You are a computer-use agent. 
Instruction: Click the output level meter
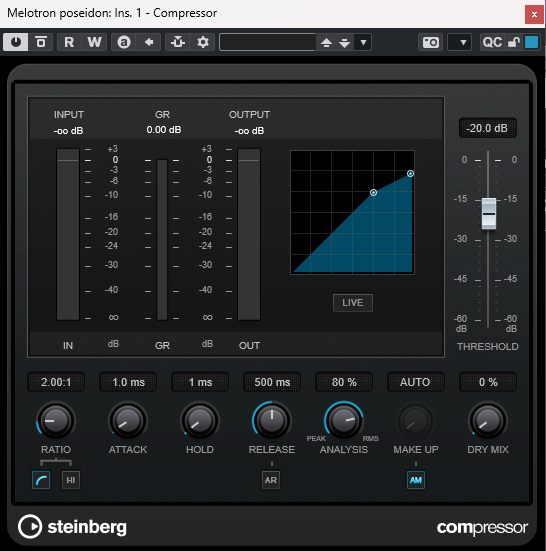tap(249, 234)
